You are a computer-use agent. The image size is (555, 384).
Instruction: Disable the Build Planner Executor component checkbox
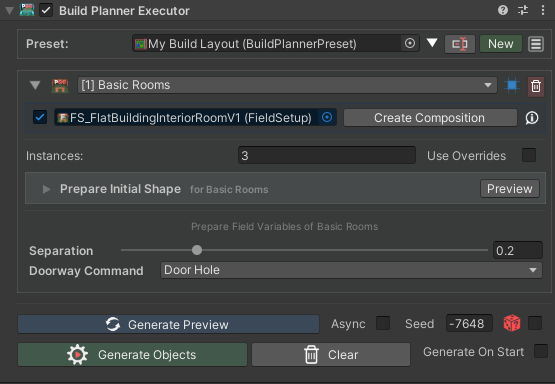click(x=46, y=10)
